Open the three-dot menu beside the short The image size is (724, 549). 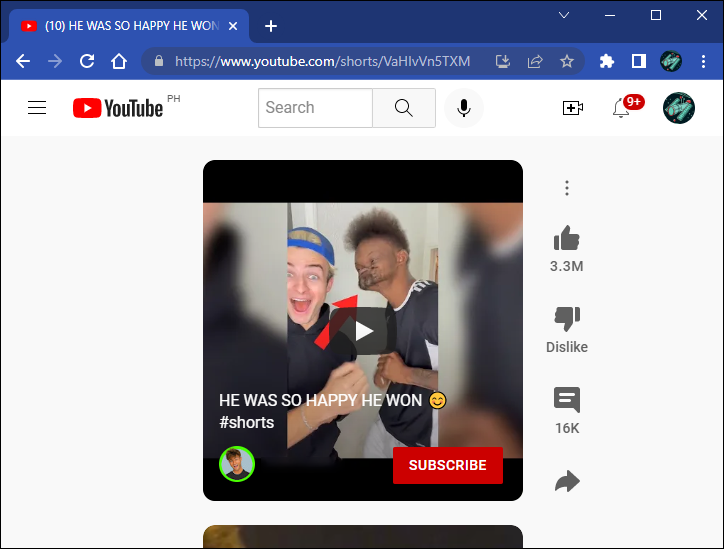click(567, 188)
